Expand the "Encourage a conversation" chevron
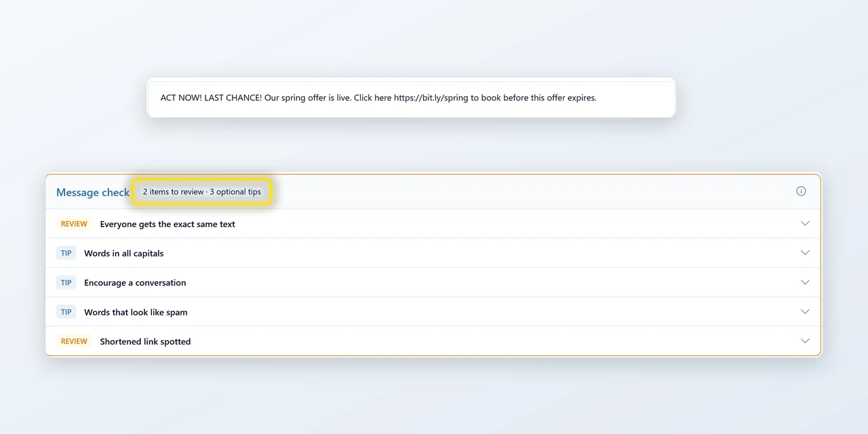Viewport: 868px width, 434px height. [x=805, y=282]
